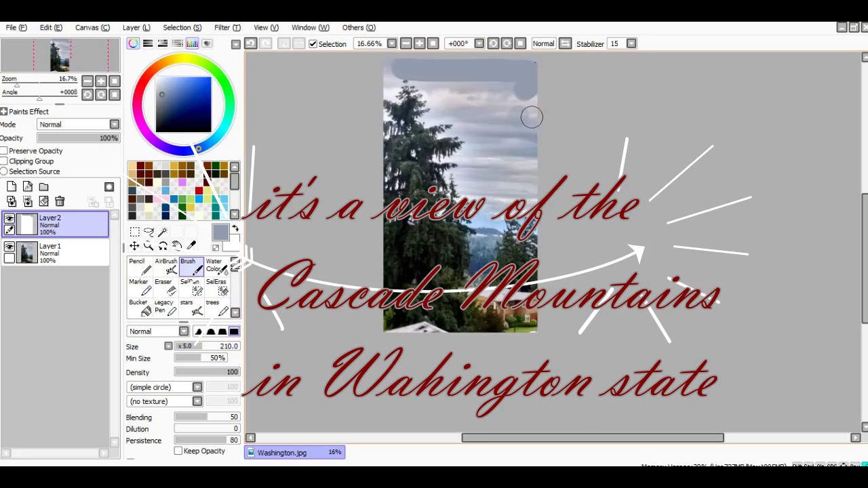Check the Keep Opacity checkbox
Image resolution: width=868 pixels, height=488 pixels.
[178, 451]
